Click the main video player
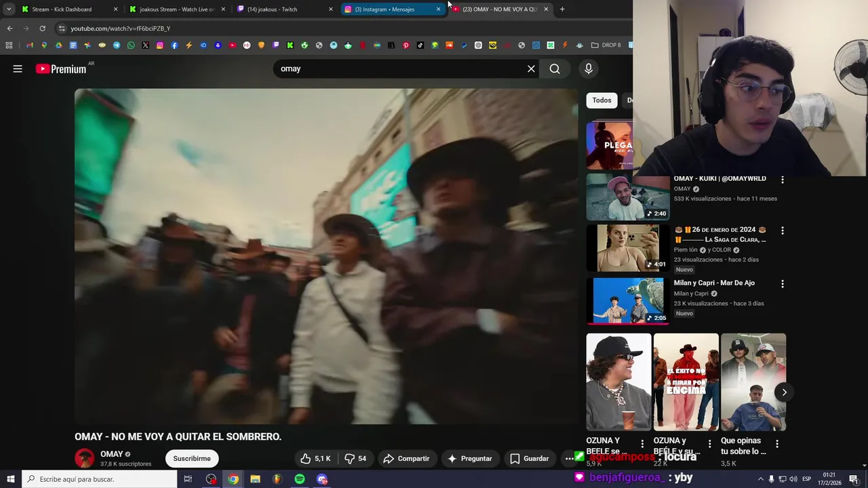This screenshot has width=868, height=488. (x=325, y=256)
